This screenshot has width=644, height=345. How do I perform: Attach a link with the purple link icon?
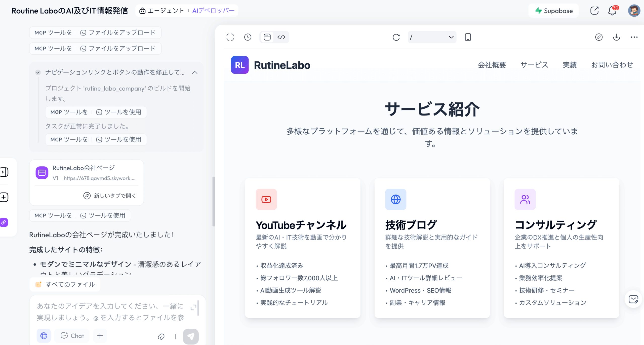pos(4,222)
